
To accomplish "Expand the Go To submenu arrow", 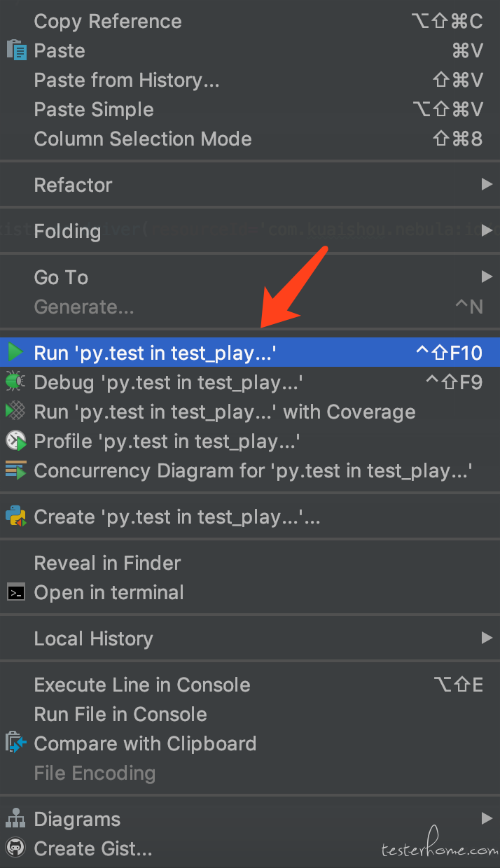I will tap(487, 277).
